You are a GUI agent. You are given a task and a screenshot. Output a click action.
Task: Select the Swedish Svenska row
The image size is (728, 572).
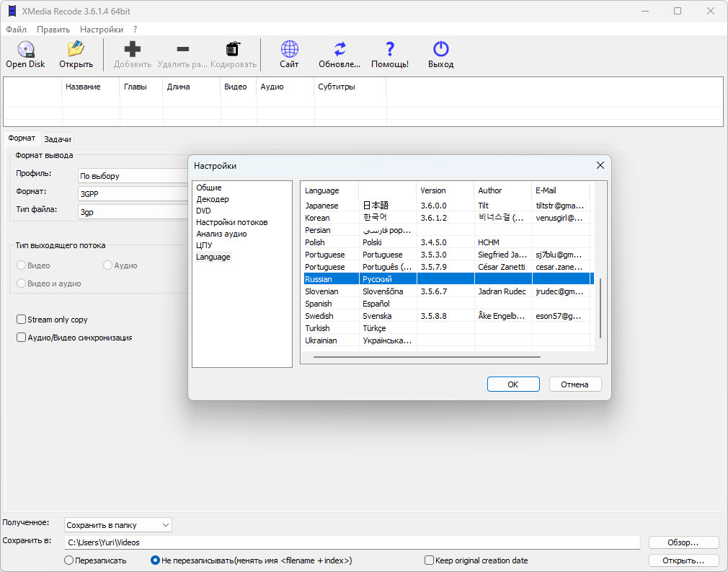[x=447, y=315]
